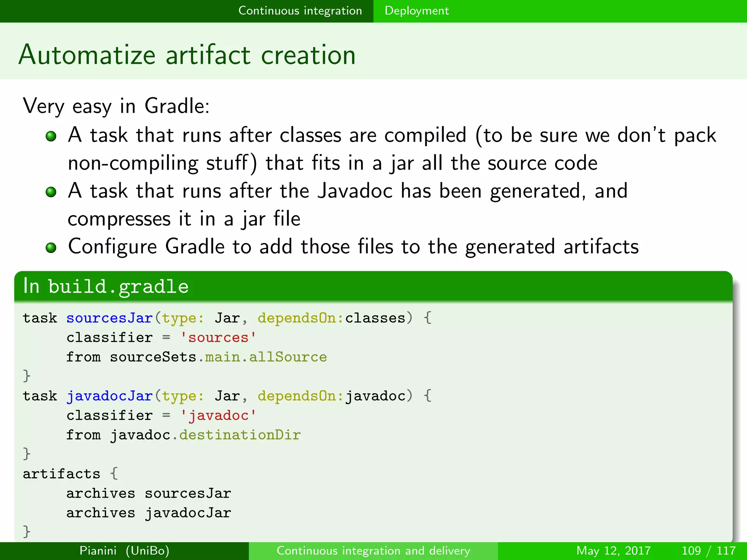Click the 'archives javadocJar' line
Screen dimensions: 747x560
click(149, 513)
